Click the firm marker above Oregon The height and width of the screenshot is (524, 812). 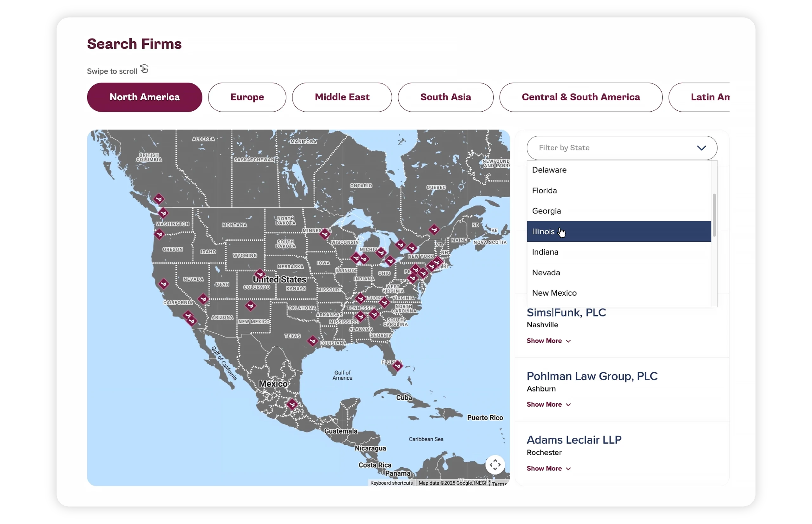tap(159, 234)
